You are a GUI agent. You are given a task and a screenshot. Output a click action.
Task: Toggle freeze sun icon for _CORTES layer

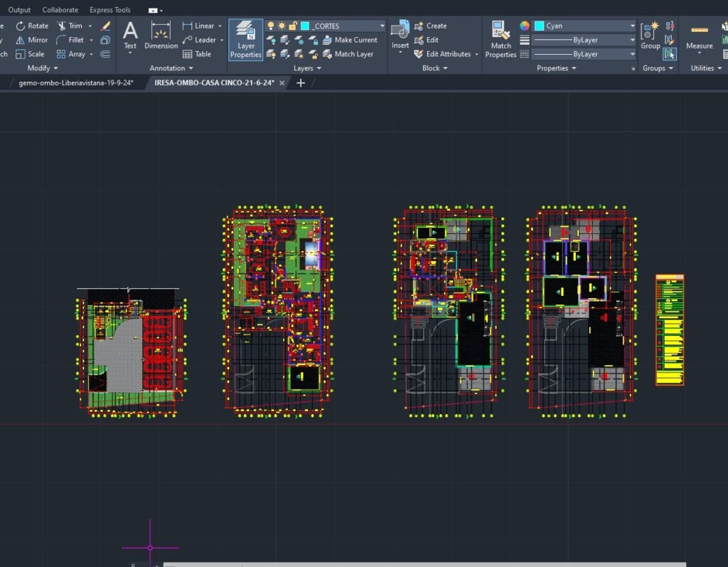point(282,26)
